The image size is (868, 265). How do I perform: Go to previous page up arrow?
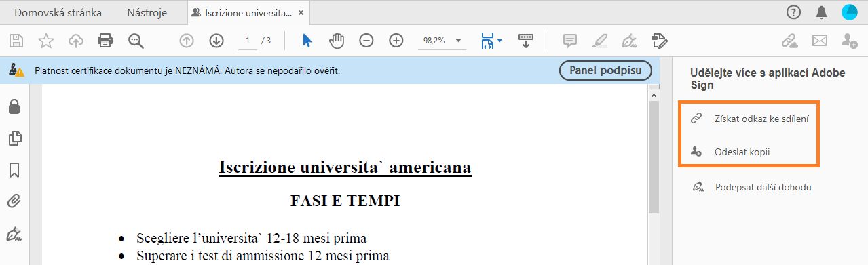187,41
